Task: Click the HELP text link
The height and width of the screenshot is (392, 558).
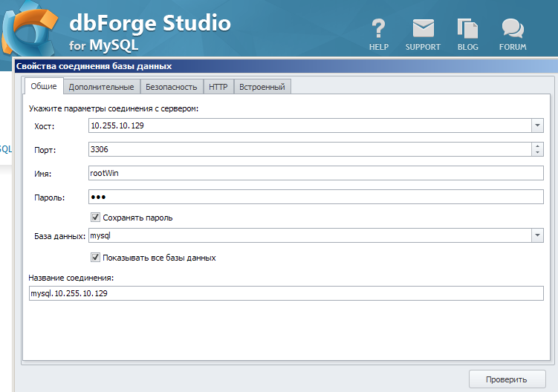Action: point(379,47)
